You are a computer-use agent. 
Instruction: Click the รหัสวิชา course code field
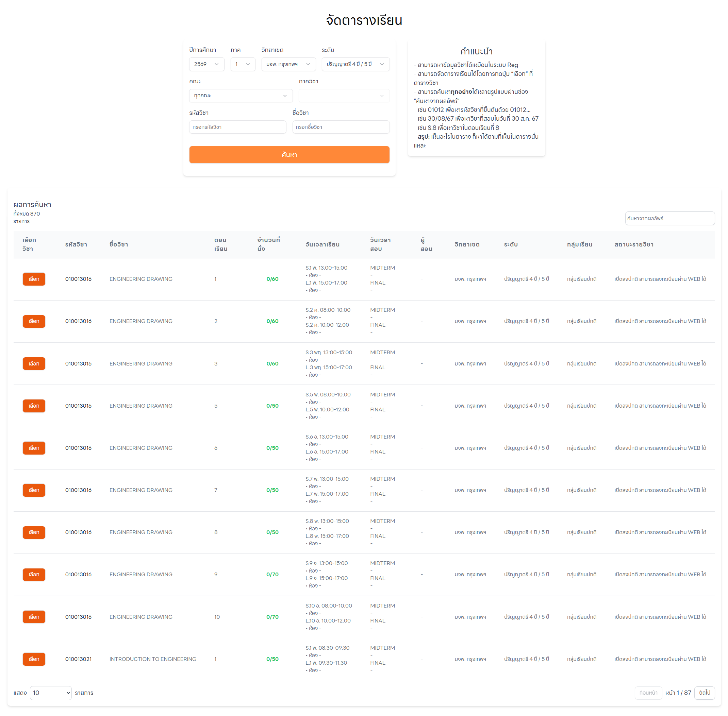237,127
